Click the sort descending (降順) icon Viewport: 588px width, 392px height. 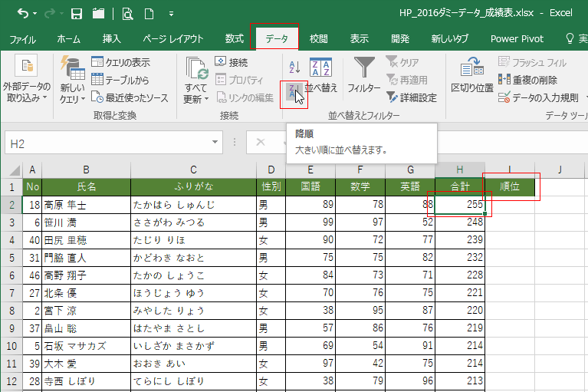294,91
